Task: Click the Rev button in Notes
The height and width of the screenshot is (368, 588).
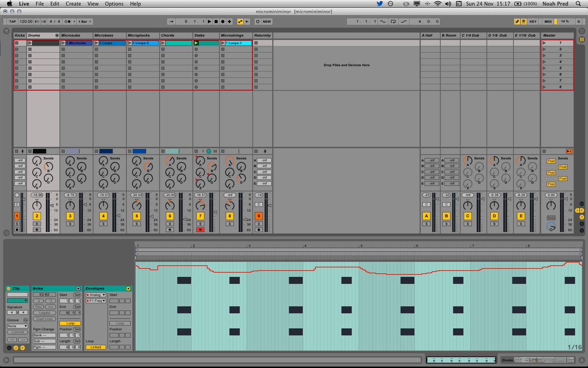Action: 38,307
